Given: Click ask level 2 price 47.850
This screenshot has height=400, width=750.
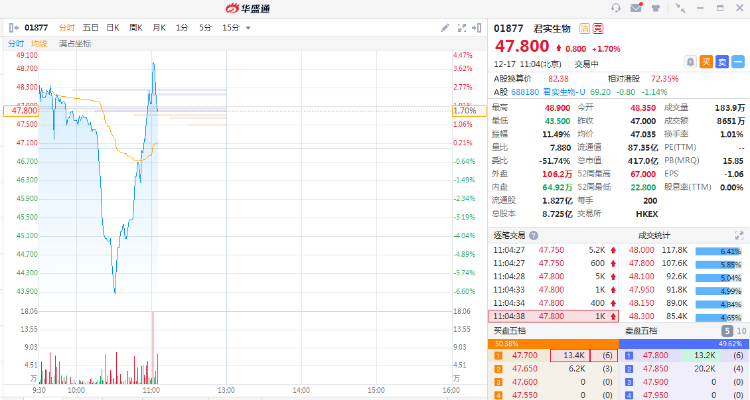Looking at the screenshot, I should (655, 369).
